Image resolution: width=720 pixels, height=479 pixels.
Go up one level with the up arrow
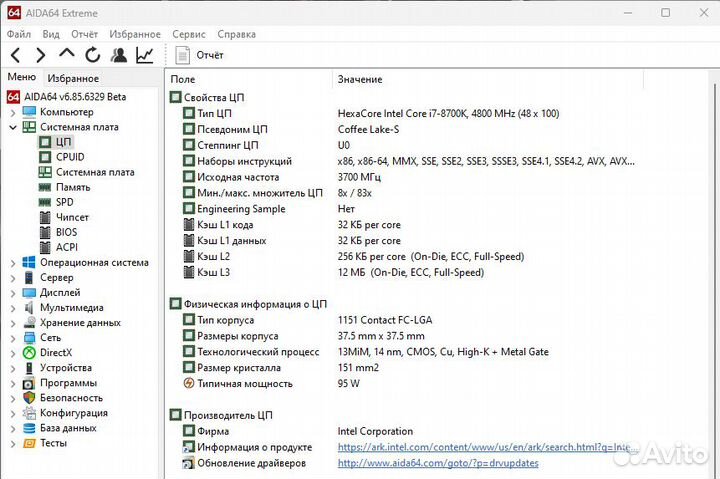point(67,53)
